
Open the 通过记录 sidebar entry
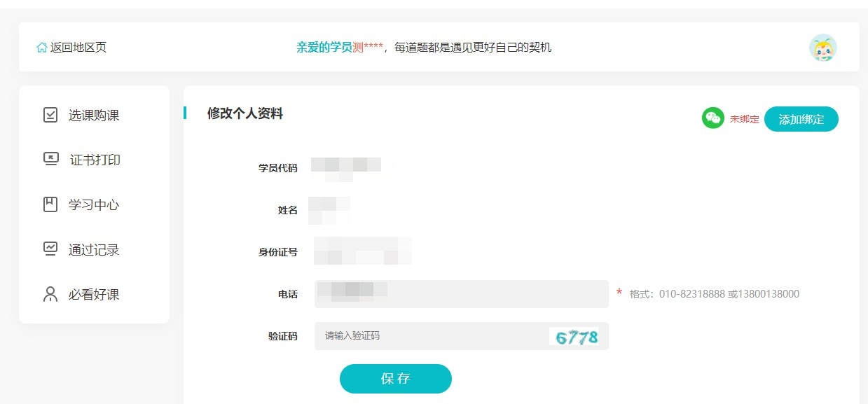click(x=85, y=249)
